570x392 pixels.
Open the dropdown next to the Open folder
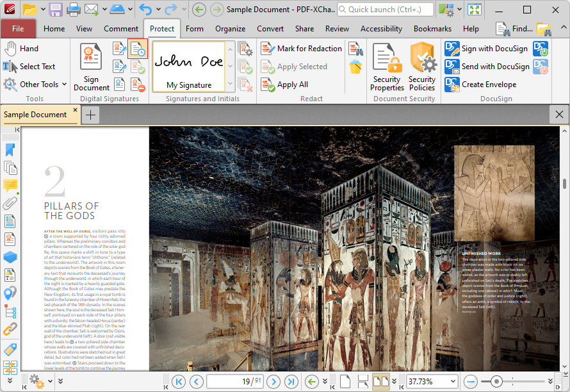(43, 10)
